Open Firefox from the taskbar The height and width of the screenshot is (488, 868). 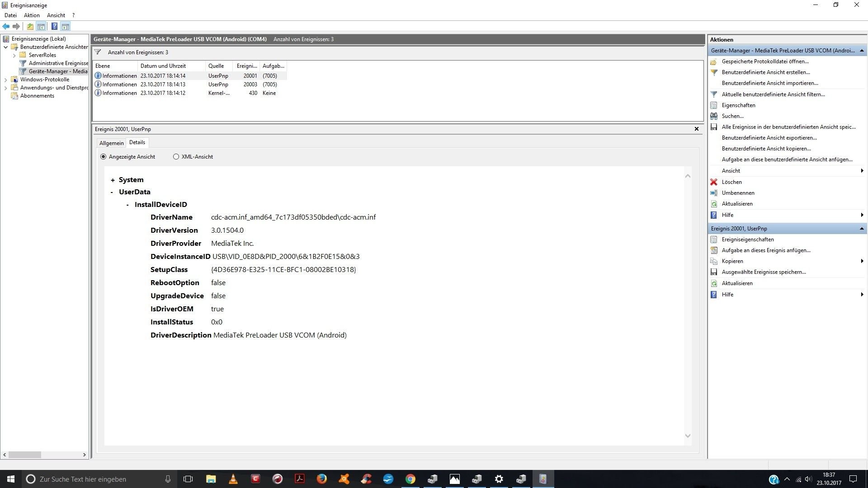click(321, 479)
